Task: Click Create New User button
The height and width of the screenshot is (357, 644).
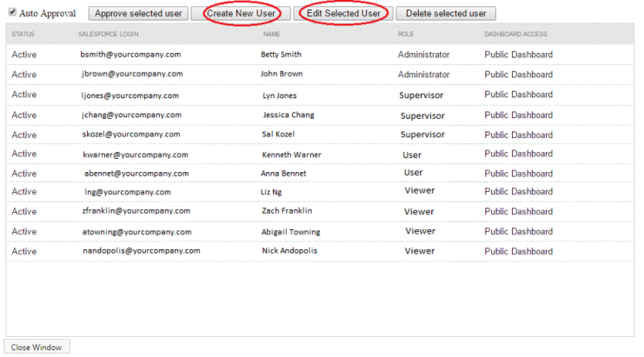Action: pyautogui.click(x=241, y=14)
